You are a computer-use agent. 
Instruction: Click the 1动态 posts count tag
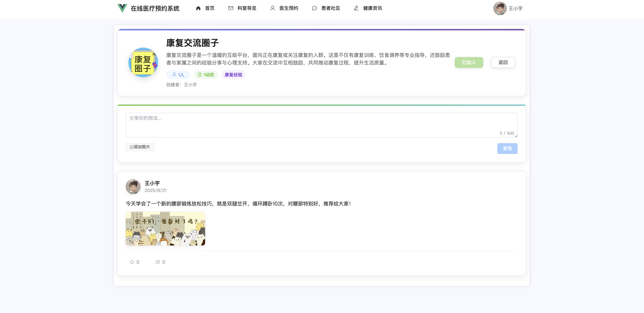(206, 75)
